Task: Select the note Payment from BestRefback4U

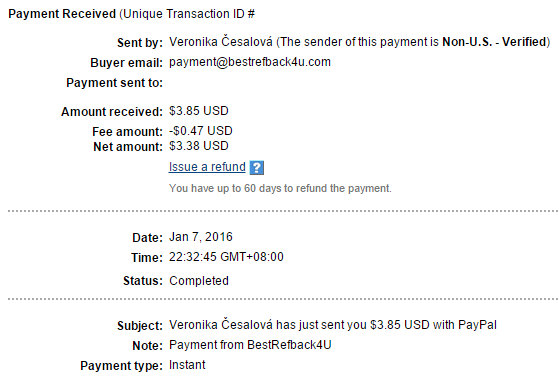Action: [x=250, y=345]
